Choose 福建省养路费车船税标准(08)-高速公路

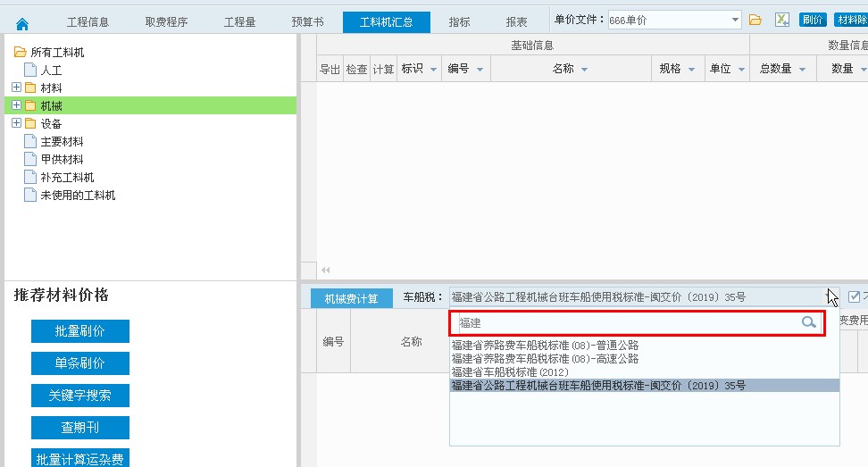pos(545,359)
